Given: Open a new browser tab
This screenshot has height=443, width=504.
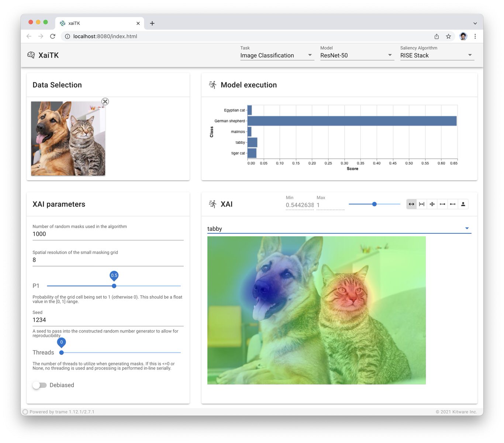Looking at the screenshot, I should click(152, 23).
